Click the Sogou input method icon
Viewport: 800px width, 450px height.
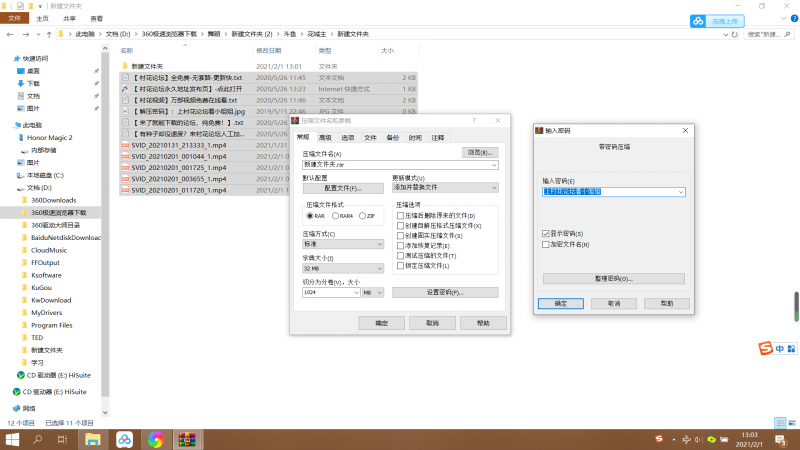[765, 348]
